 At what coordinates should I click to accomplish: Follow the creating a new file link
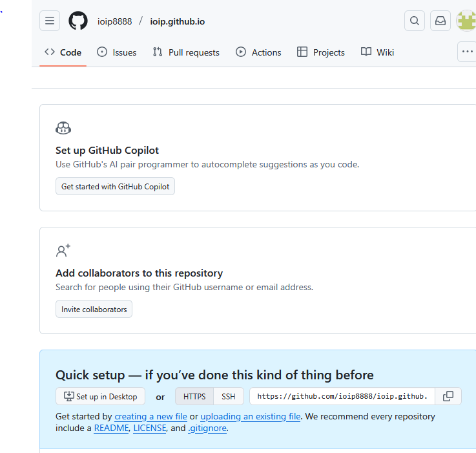[150, 416]
